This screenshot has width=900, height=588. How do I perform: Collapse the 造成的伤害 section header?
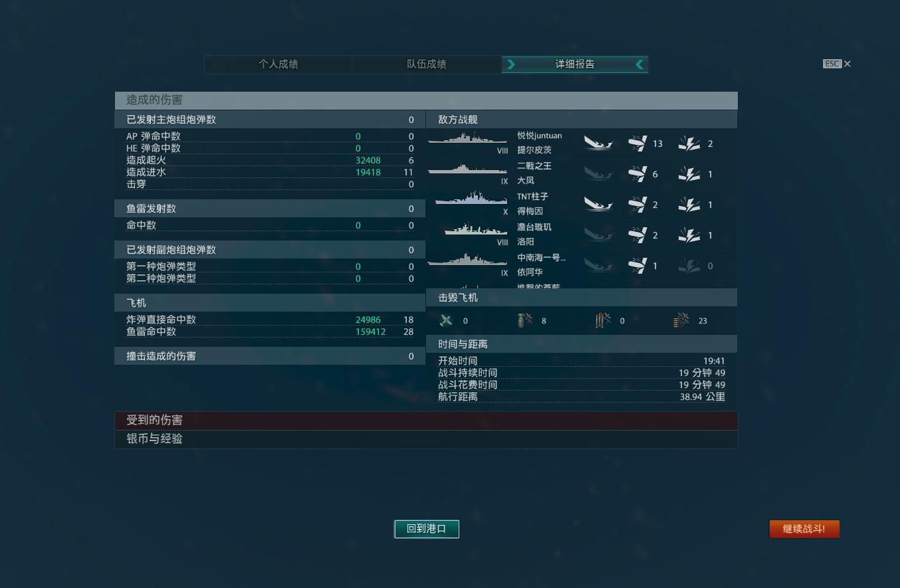[426, 100]
